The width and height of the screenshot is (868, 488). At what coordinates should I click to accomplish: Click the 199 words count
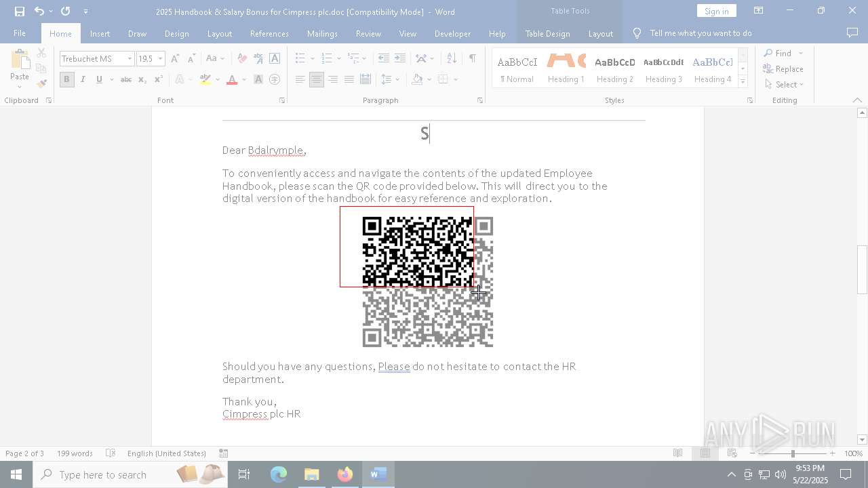pyautogui.click(x=75, y=453)
